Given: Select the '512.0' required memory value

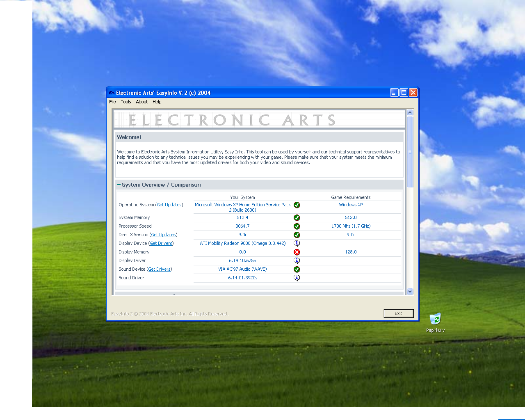Looking at the screenshot, I should pos(351,217).
